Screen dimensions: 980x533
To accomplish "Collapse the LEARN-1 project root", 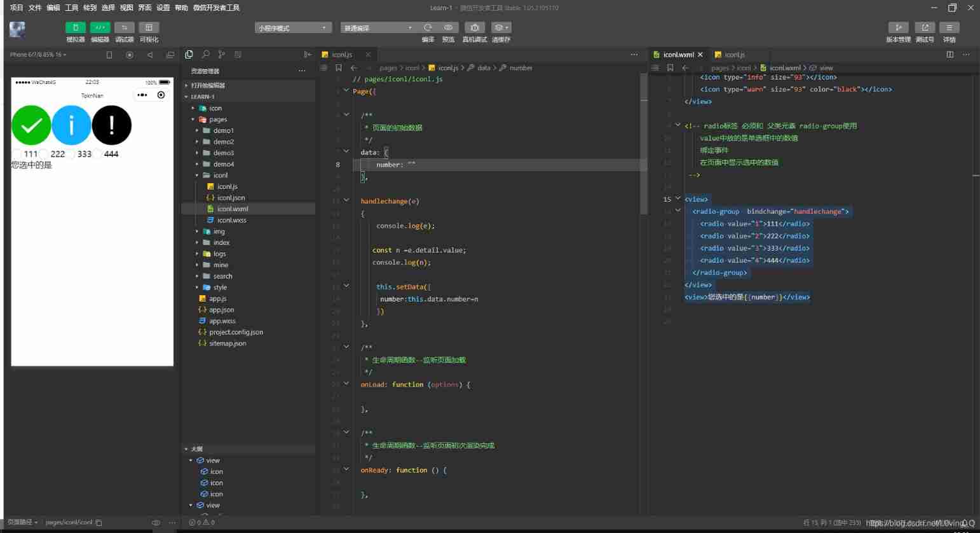I will click(186, 97).
